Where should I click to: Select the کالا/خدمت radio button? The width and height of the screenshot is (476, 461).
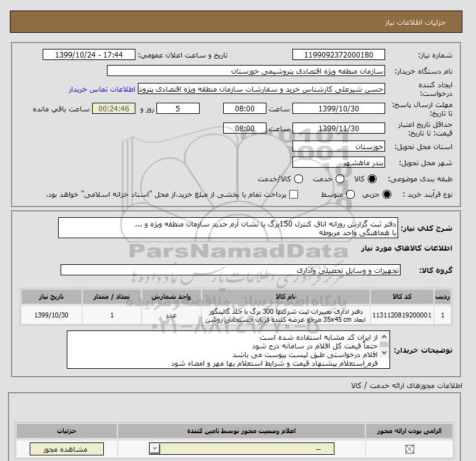299,179
